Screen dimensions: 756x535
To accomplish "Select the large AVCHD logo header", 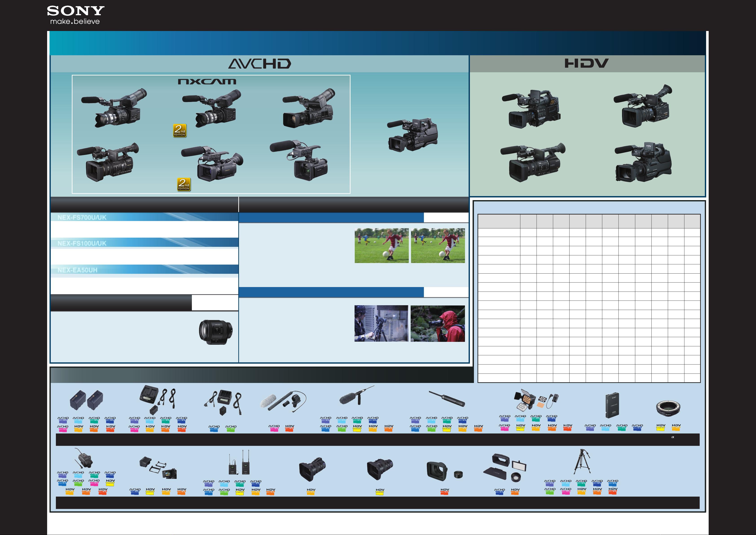I will [x=259, y=64].
